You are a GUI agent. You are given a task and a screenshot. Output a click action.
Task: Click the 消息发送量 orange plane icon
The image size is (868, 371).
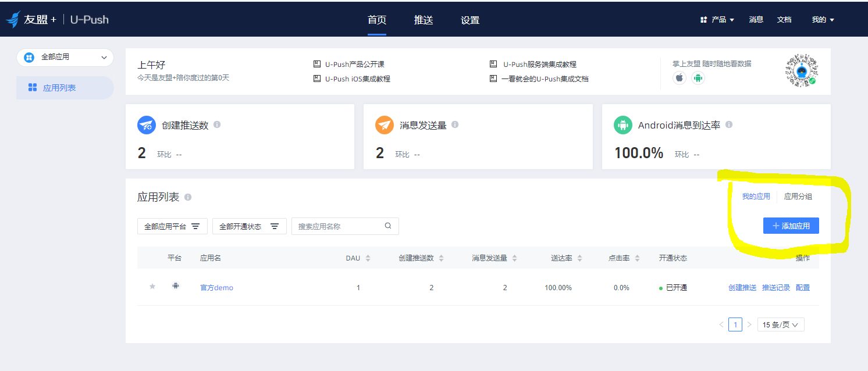385,125
